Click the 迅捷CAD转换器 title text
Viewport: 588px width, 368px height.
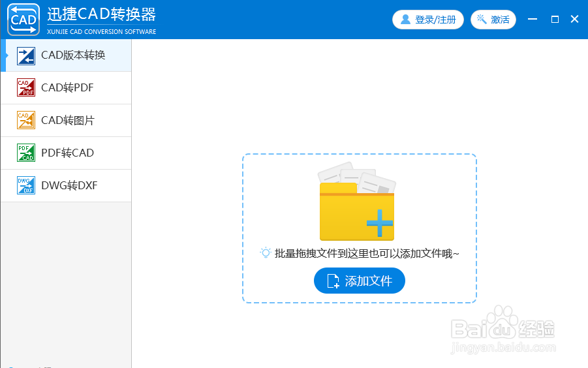(x=101, y=14)
